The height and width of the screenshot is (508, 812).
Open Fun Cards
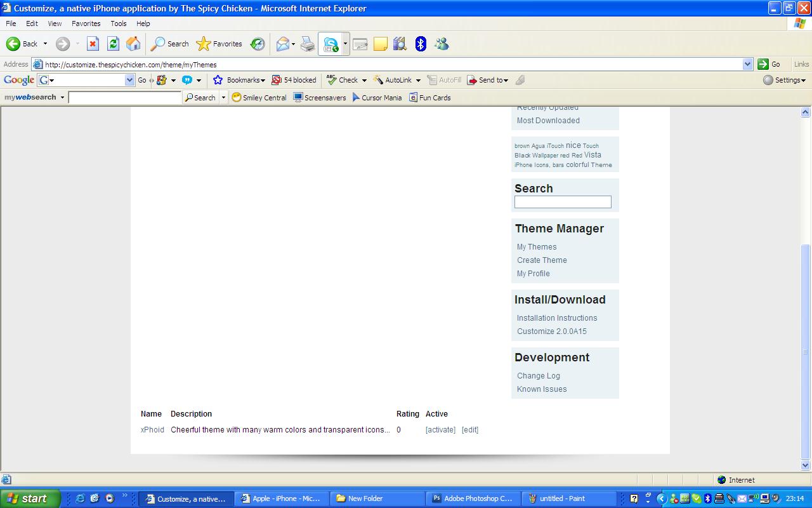coord(429,97)
